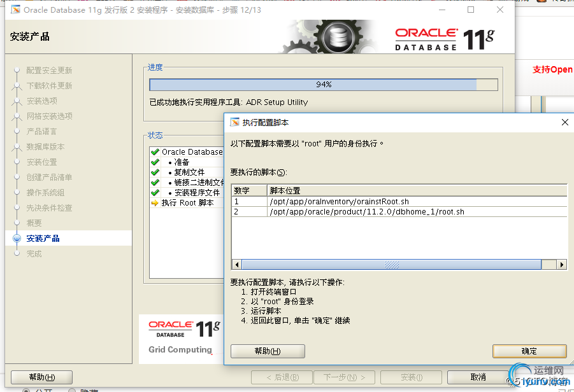
Task: Close the Oracle installer main window
Action: (x=499, y=10)
